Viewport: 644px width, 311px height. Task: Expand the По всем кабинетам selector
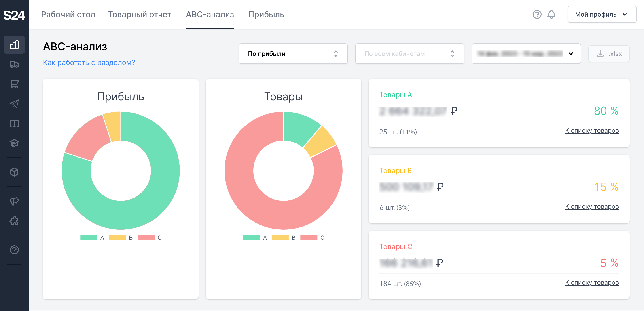(x=409, y=54)
